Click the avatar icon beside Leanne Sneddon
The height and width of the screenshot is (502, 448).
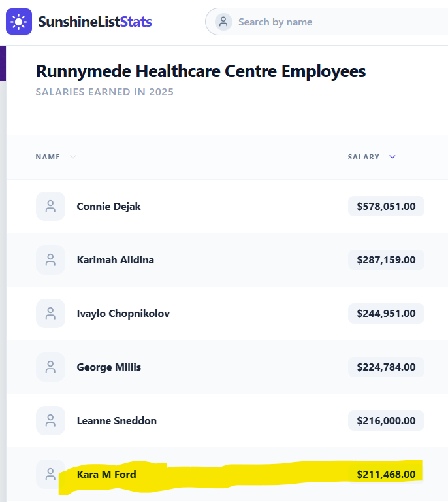coord(50,420)
